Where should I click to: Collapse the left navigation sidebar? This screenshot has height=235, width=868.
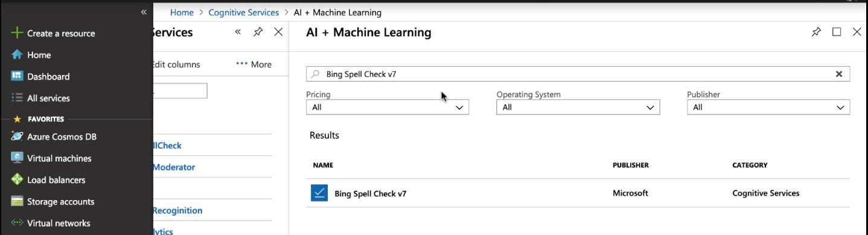[x=144, y=12]
